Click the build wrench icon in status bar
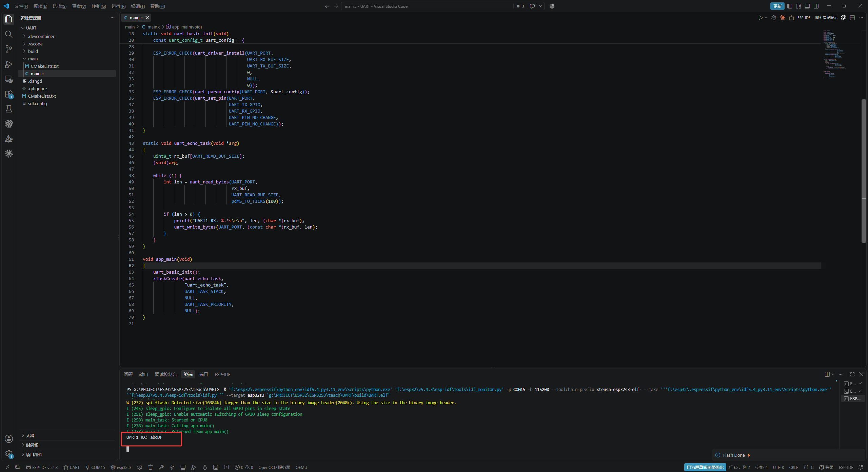The height and width of the screenshot is (472, 868). [x=161, y=467]
